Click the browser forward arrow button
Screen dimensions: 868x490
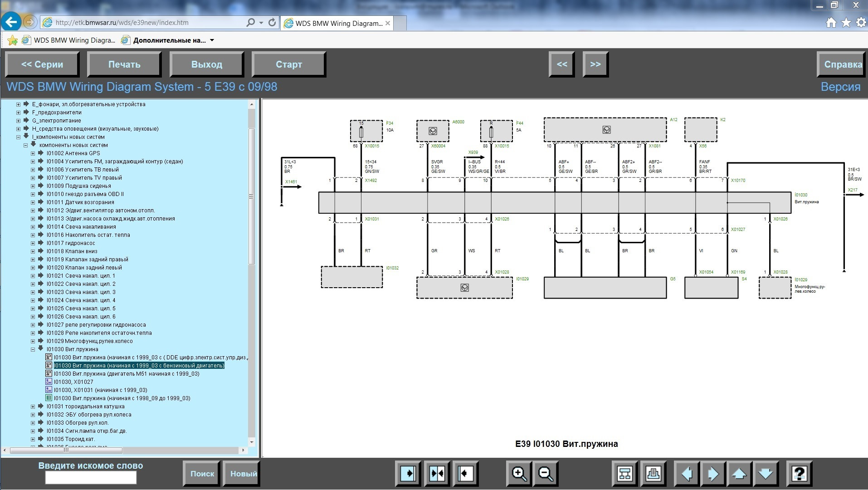pyautogui.click(x=29, y=22)
